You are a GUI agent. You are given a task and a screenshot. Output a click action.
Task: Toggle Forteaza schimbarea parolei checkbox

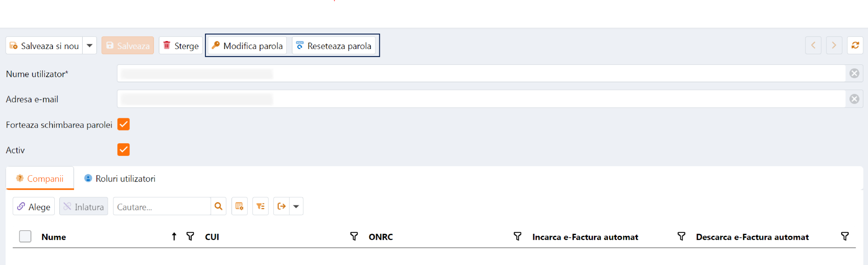coord(124,125)
